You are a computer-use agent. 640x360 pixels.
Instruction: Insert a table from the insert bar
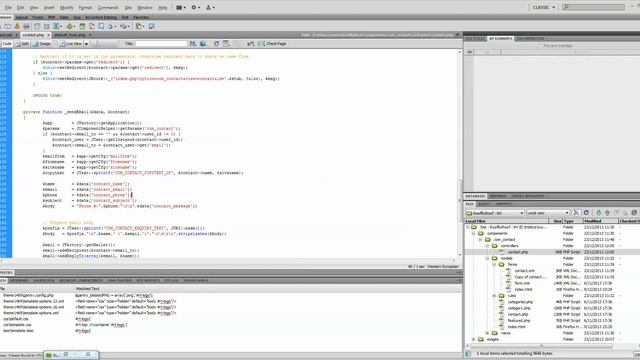(37, 26)
